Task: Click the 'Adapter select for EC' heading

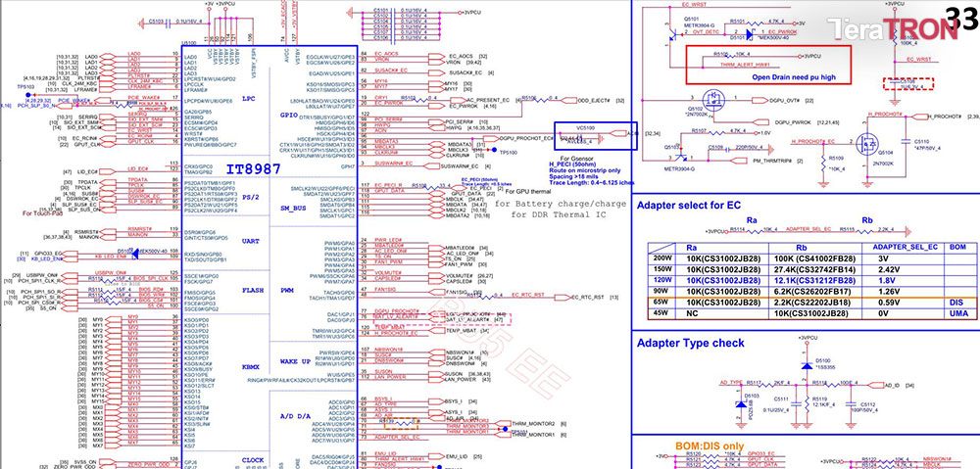Action: tap(689, 205)
